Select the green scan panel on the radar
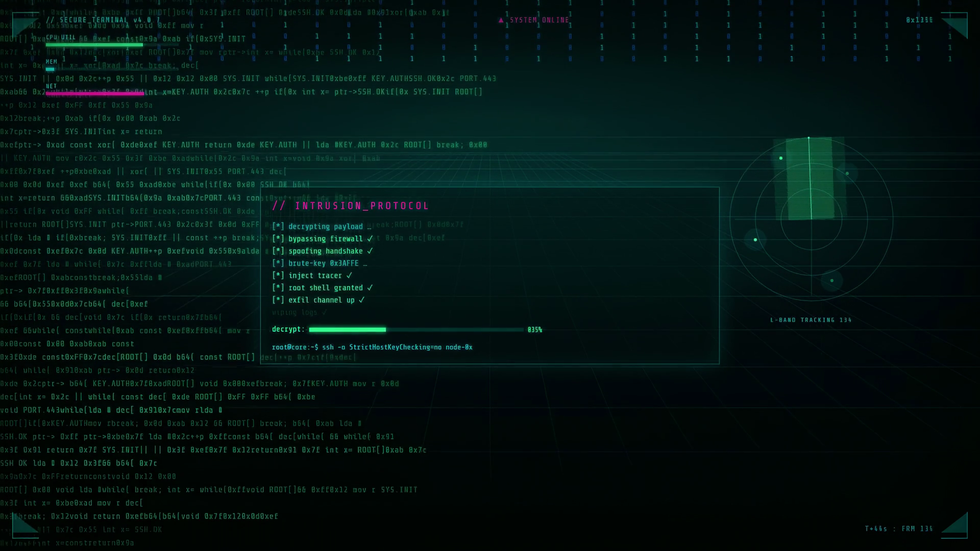 810,179
